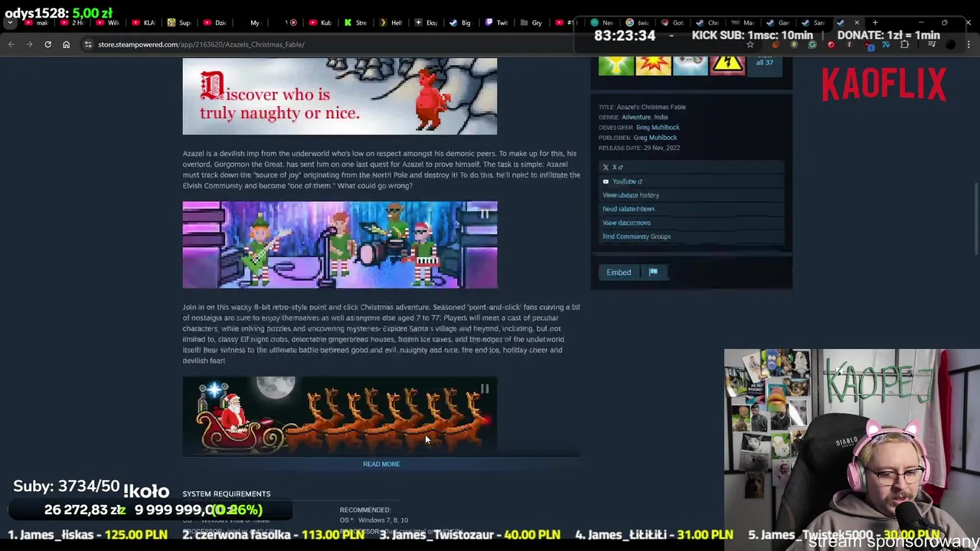Open the Adventure genre link
Image resolution: width=980 pixels, height=551 pixels.
636,117
